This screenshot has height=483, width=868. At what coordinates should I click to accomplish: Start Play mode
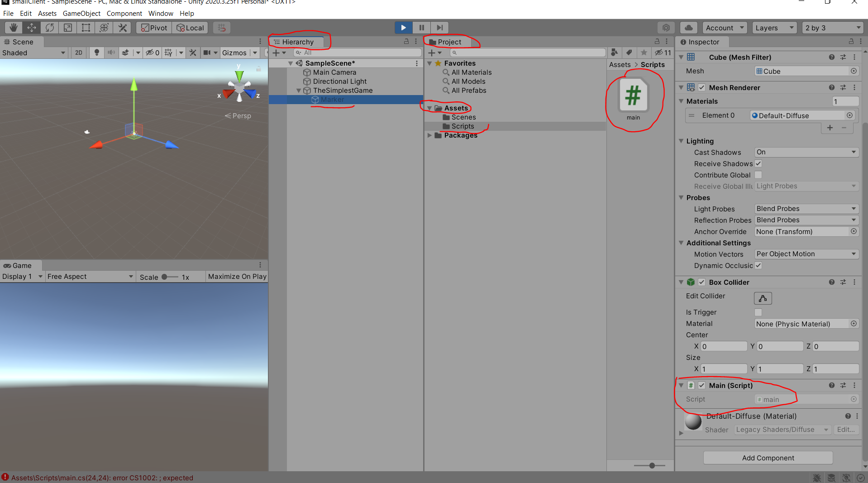tap(403, 28)
